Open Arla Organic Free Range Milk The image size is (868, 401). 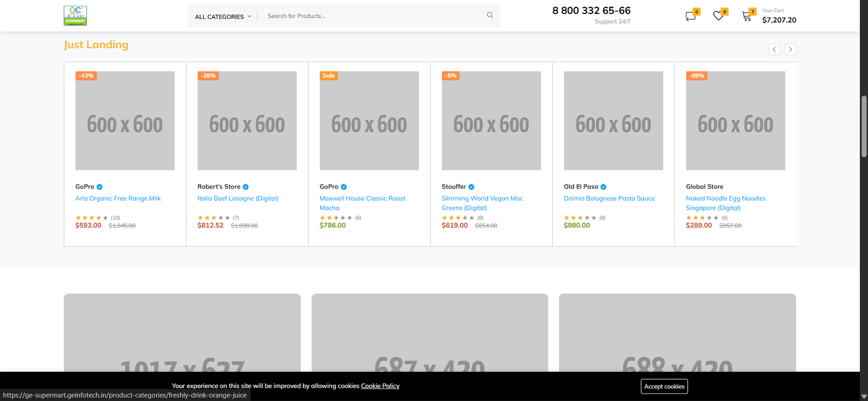pyautogui.click(x=118, y=198)
